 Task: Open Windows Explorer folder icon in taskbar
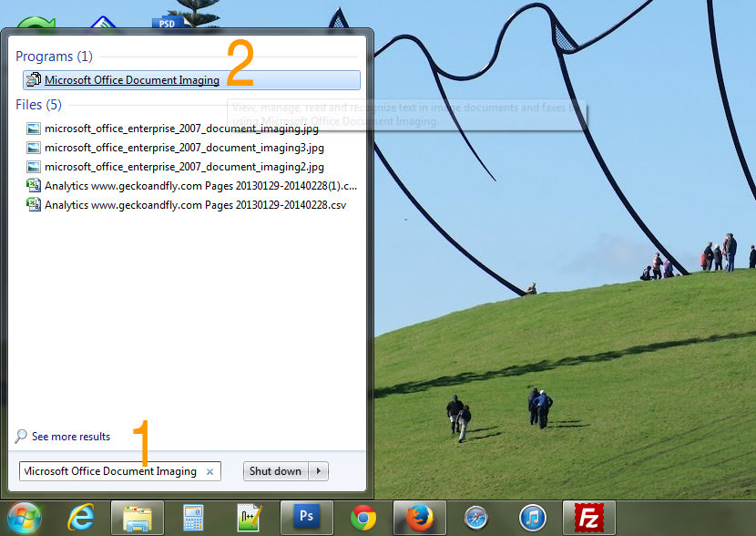tap(138, 519)
